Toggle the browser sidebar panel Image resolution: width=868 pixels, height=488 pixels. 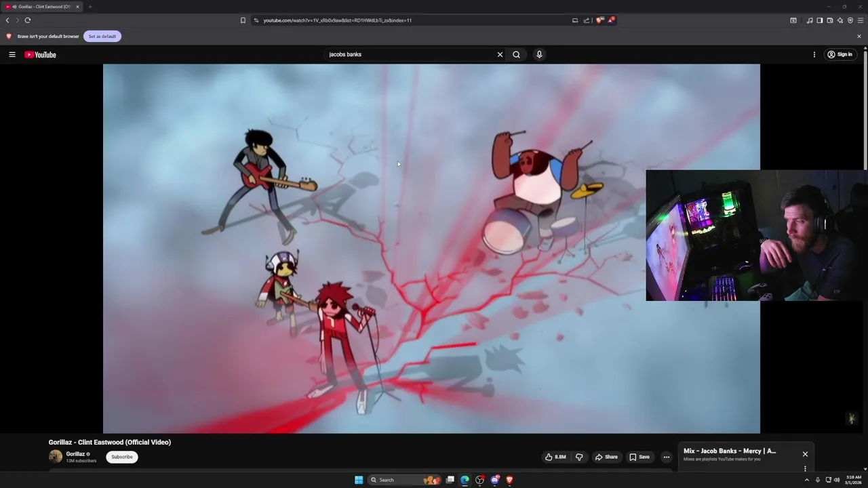coord(820,20)
